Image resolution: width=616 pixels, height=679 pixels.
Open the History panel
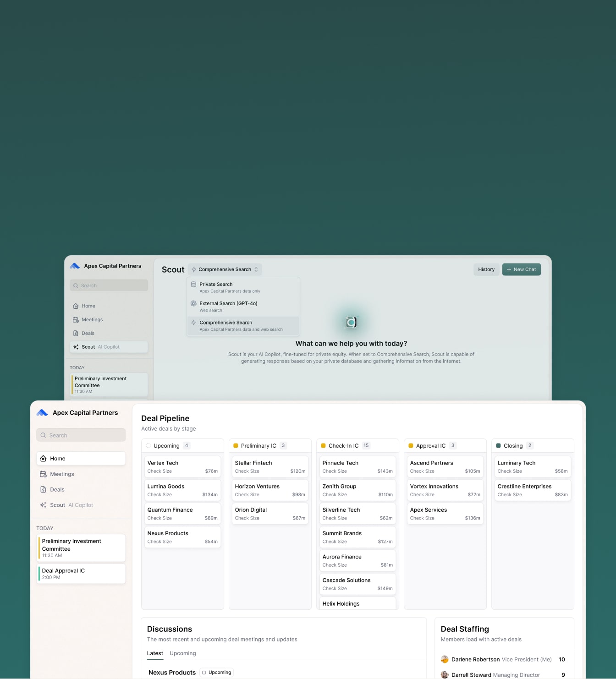[486, 269]
